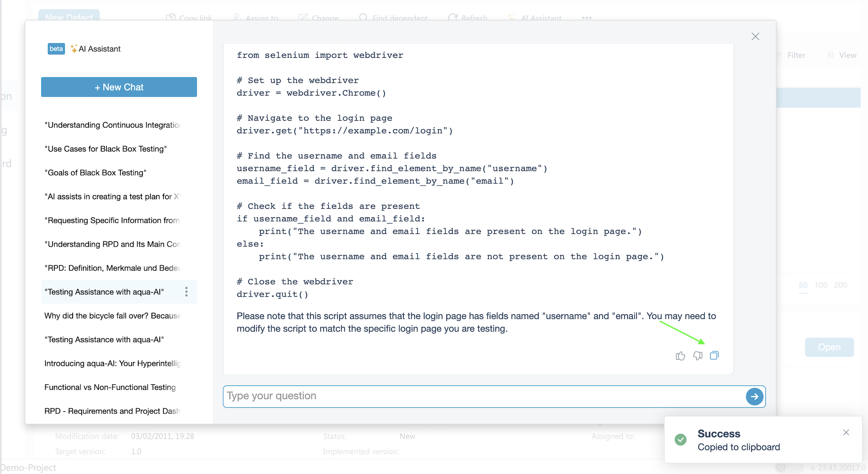Start a New Chat
The height and width of the screenshot is (474, 868).
coord(119,87)
